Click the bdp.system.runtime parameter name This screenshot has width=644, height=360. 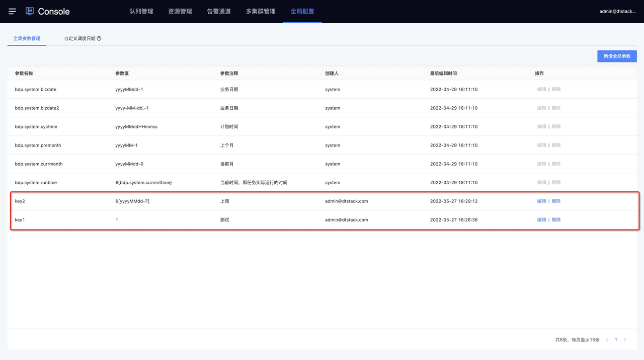coord(36,182)
